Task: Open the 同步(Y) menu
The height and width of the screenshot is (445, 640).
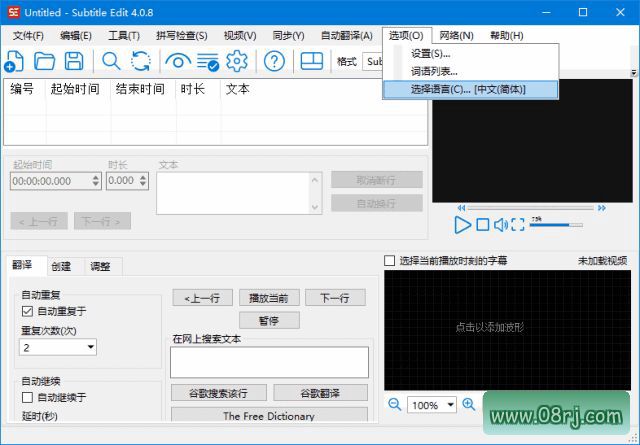Action: [288, 36]
